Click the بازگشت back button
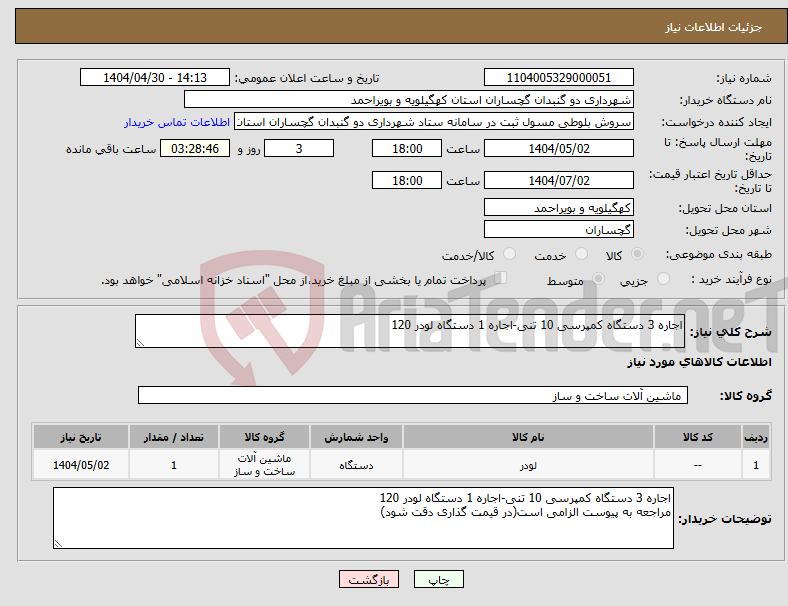788x606 pixels. click(369, 579)
